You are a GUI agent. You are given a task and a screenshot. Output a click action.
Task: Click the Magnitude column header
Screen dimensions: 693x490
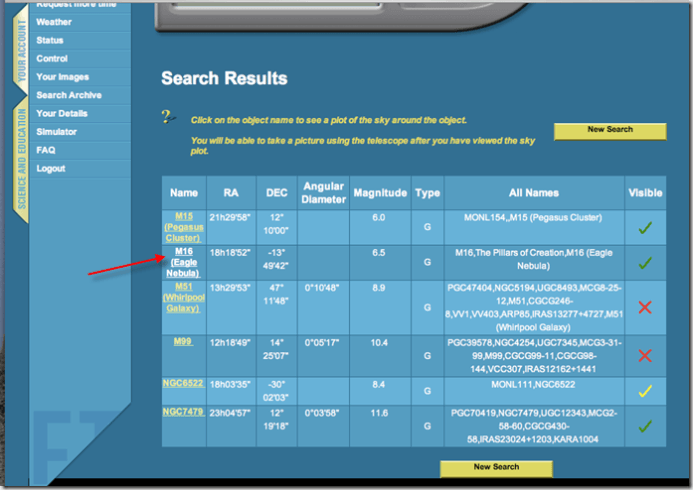click(x=380, y=193)
